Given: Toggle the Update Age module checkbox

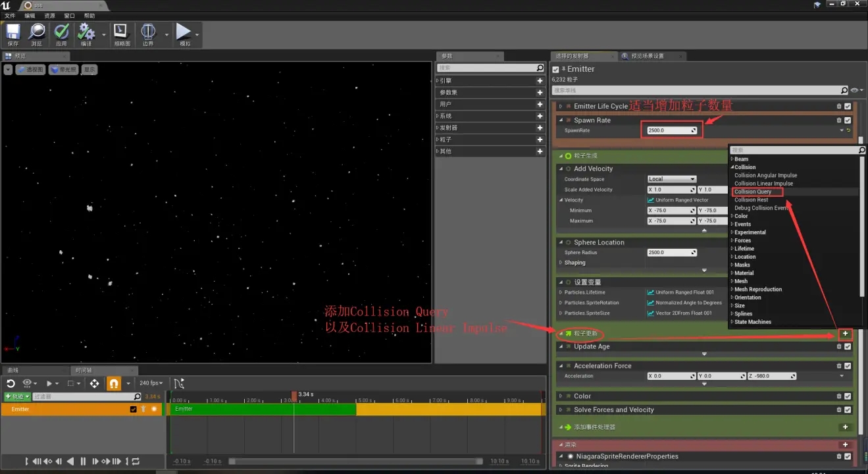Looking at the screenshot, I should click(848, 346).
